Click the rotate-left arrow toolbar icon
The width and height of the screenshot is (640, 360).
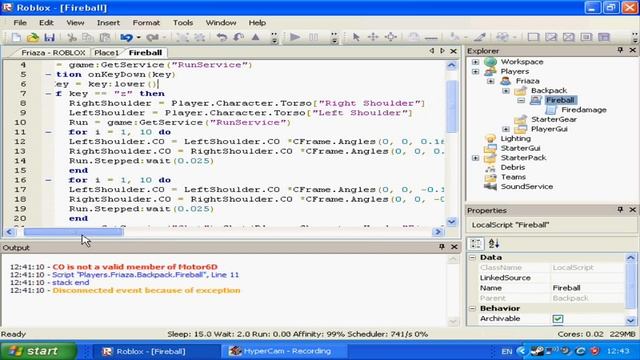point(222,38)
